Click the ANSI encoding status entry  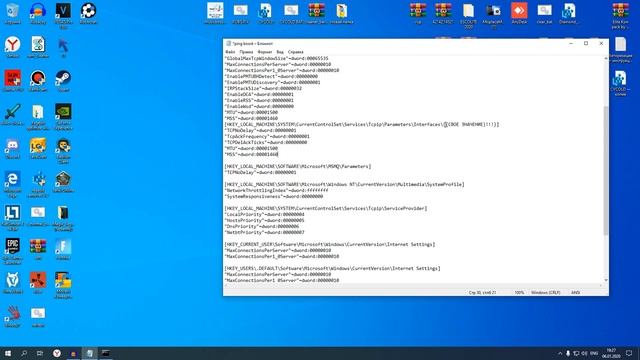coord(575,292)
